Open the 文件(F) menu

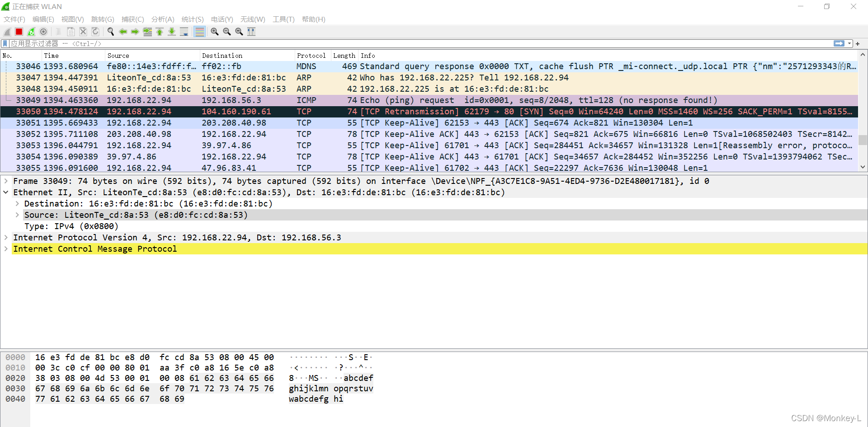click(14, 19)
